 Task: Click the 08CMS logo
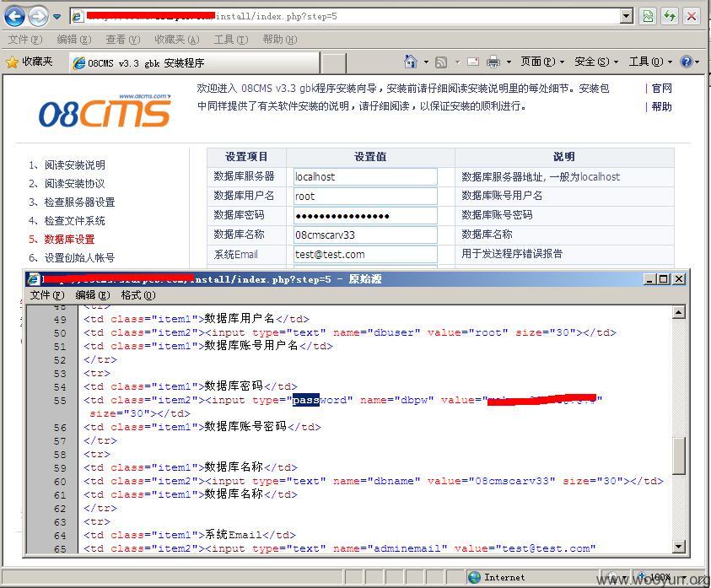tap(105, 111)
